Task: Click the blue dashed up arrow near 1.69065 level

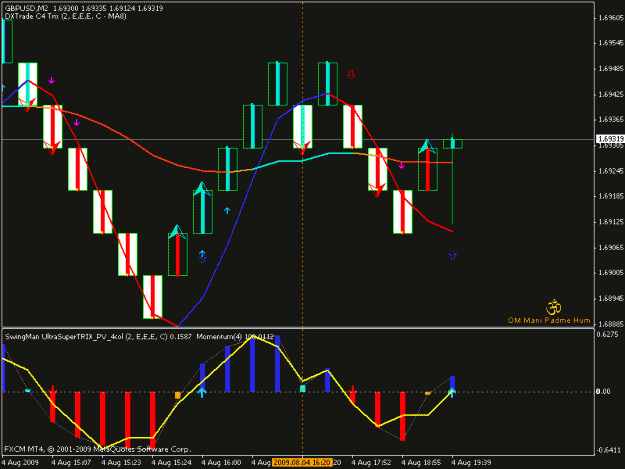Action: click(202, 256)
